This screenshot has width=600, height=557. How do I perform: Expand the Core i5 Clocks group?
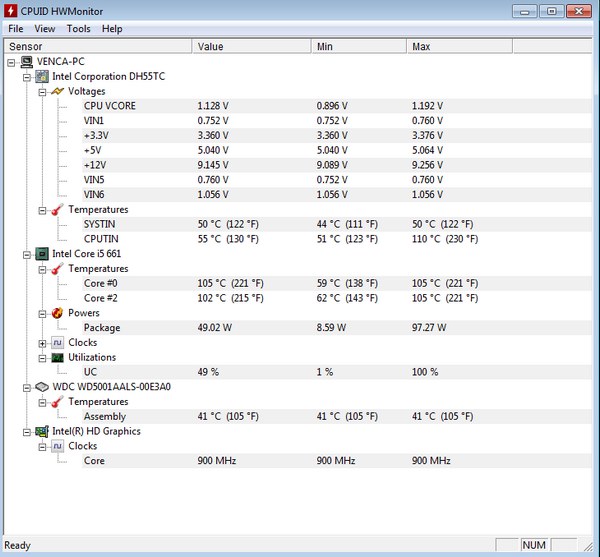42,344
